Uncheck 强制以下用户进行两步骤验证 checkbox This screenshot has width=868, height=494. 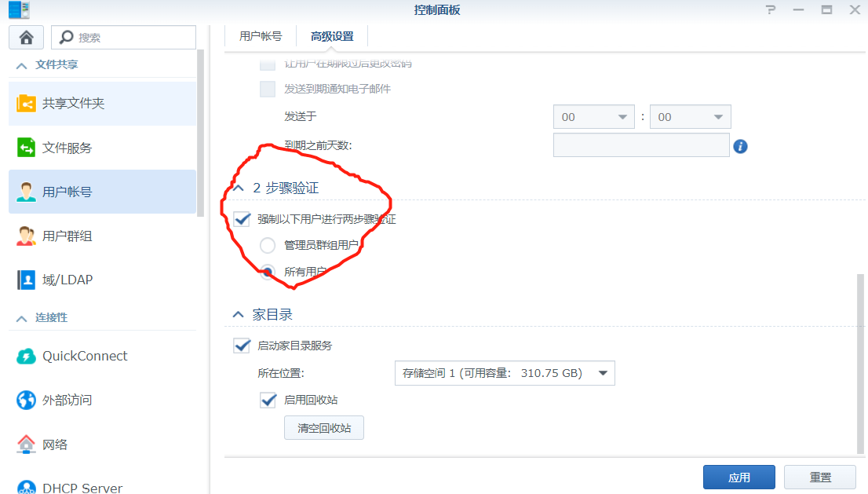tap(243, 219)
